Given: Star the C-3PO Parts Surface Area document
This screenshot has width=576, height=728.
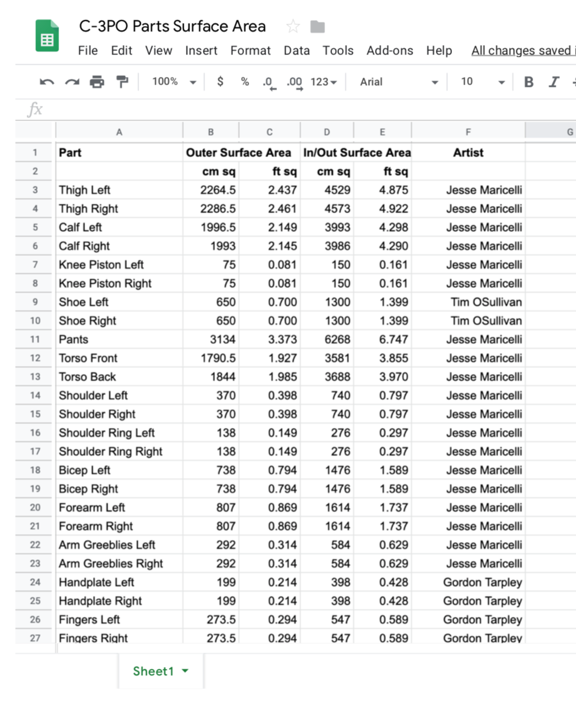Looking at the screenshot, I should point(293,26).
